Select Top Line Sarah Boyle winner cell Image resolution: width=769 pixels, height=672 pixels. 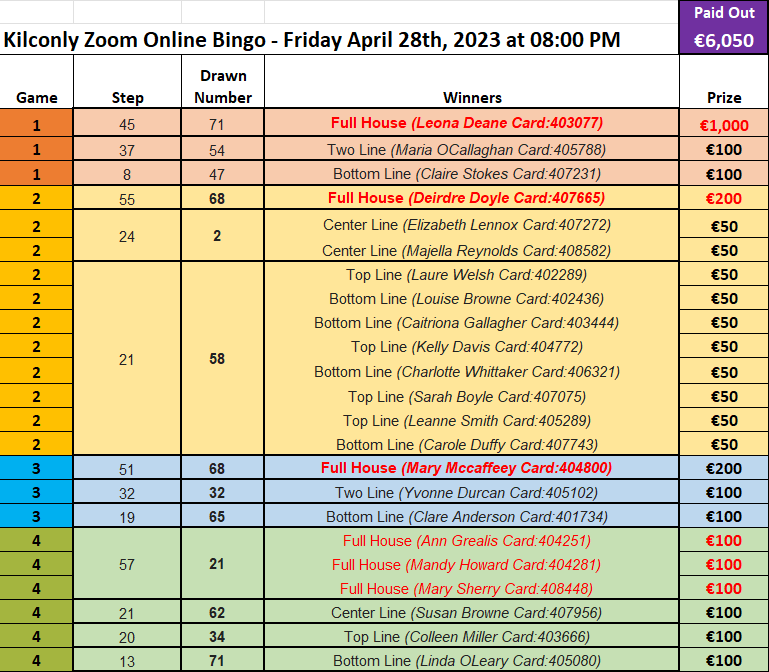[x=472, y=396]
